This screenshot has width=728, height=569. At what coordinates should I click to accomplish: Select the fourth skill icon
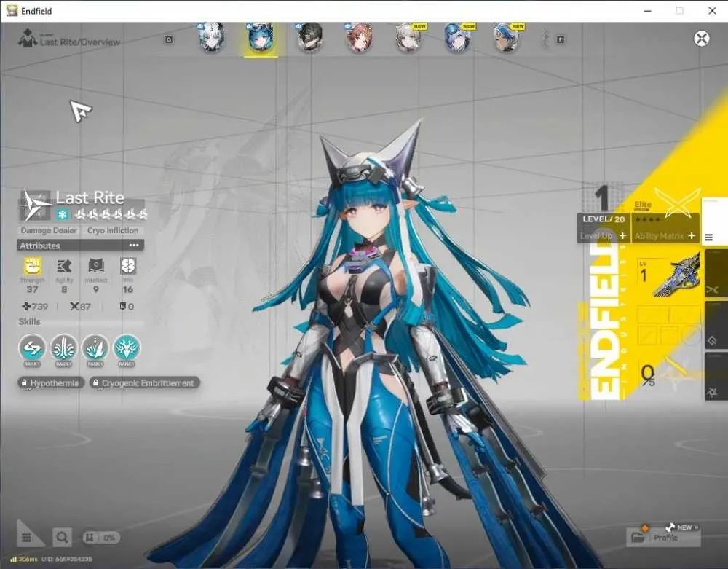click(x=126, y=348)
